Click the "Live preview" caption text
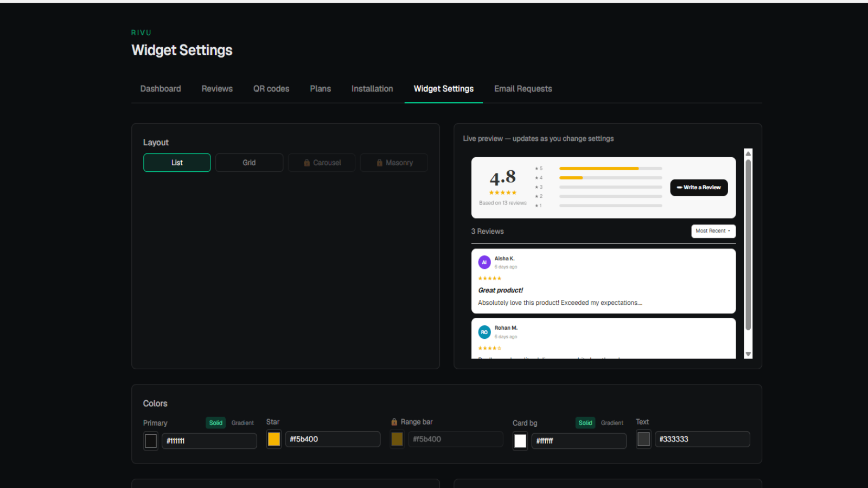This screenshot has height=488, width=868. (538, 139)
